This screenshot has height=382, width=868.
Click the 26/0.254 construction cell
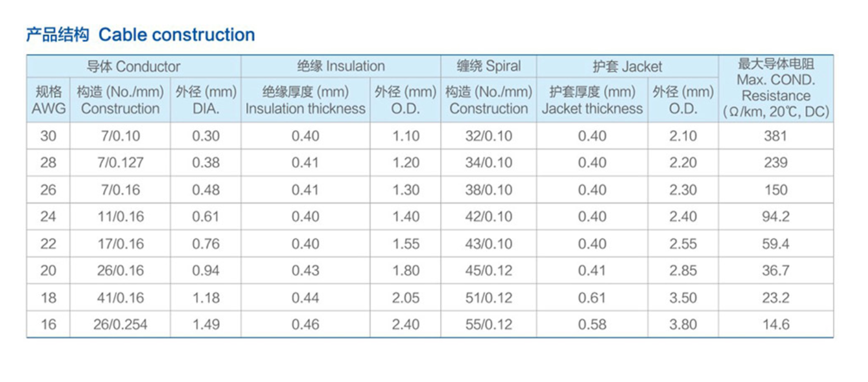(120, 324)
